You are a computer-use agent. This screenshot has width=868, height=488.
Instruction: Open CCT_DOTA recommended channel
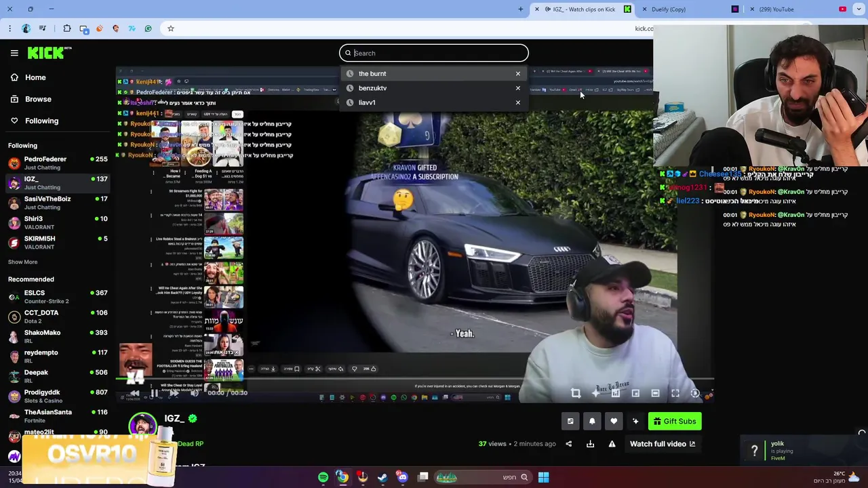57,317
